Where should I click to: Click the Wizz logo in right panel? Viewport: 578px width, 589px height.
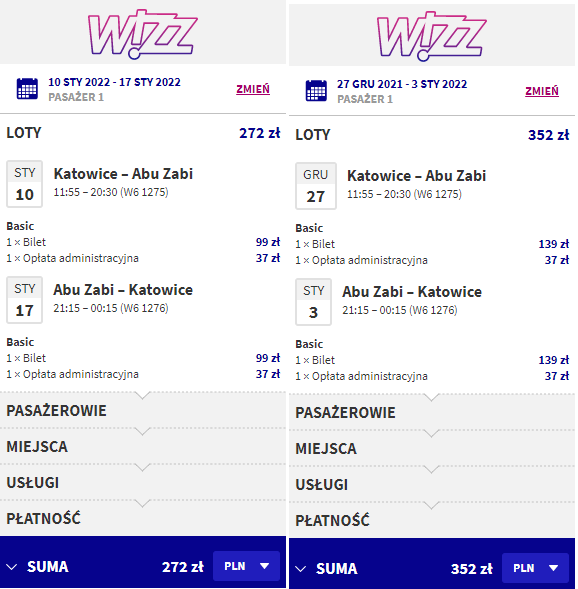point(432,36)
